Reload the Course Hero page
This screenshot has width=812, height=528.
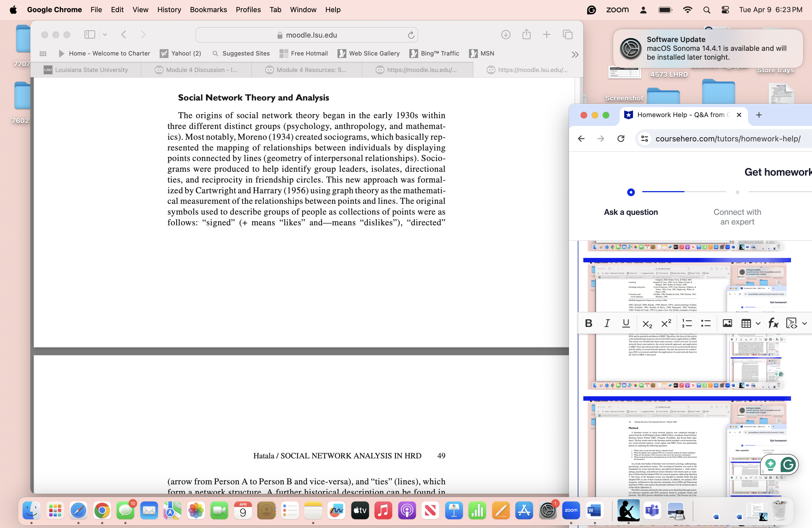621,138
